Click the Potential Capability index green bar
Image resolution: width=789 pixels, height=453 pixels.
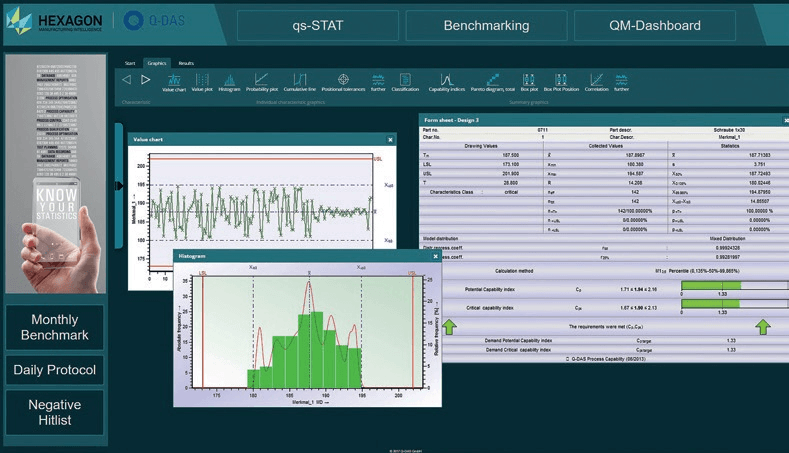[711, 285]
